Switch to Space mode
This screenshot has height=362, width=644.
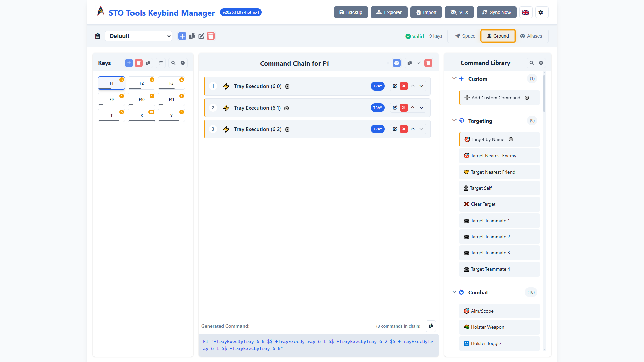(x=465, y=36)
